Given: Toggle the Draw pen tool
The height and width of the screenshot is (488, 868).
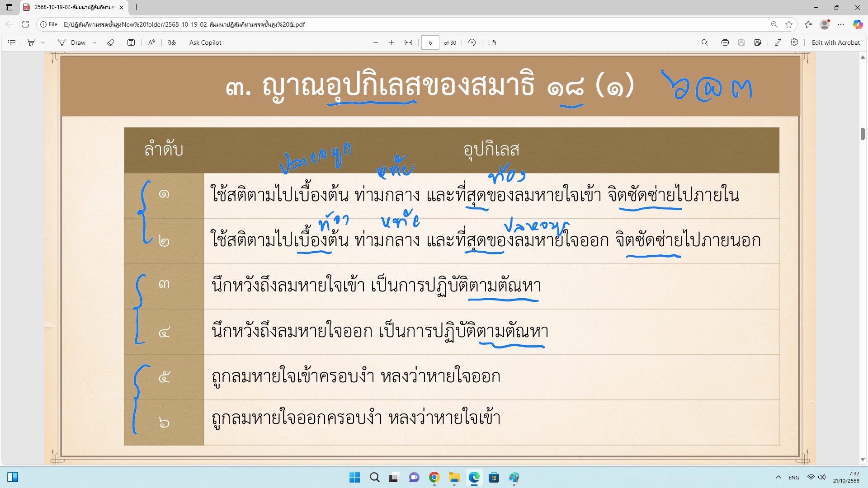Looking at the screenshot, I should (72, 42).
